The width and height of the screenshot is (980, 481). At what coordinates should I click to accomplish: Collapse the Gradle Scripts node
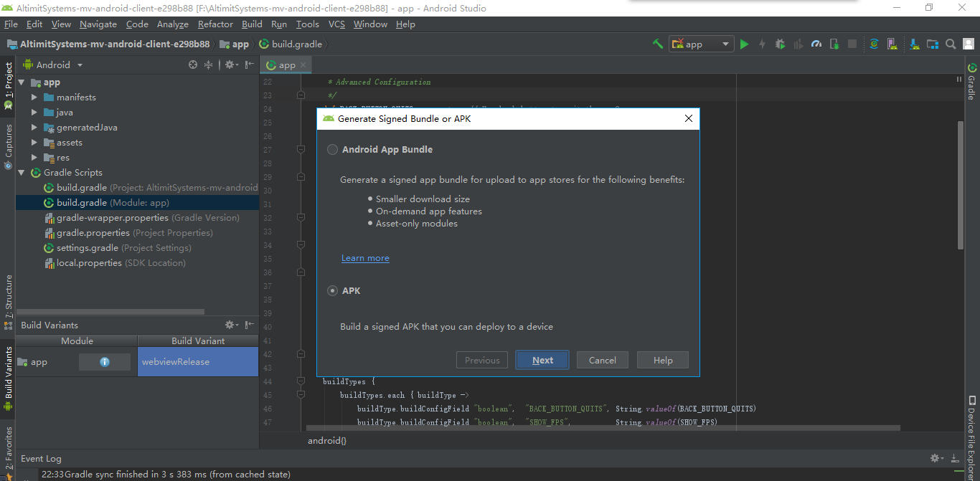click(x=22, y=173)
